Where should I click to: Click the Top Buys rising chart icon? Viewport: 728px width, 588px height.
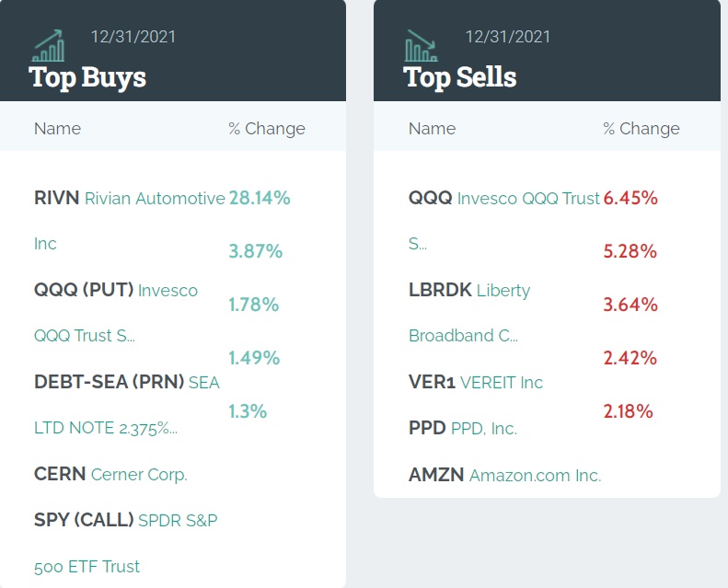(x=48, y=44)
